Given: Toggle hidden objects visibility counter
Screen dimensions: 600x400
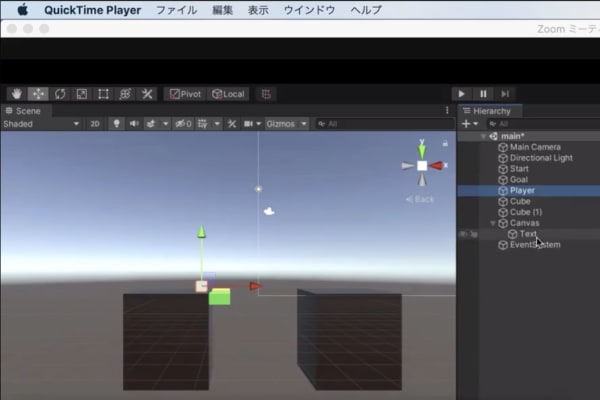Looking at the screenshot, I should click(183, 124).
